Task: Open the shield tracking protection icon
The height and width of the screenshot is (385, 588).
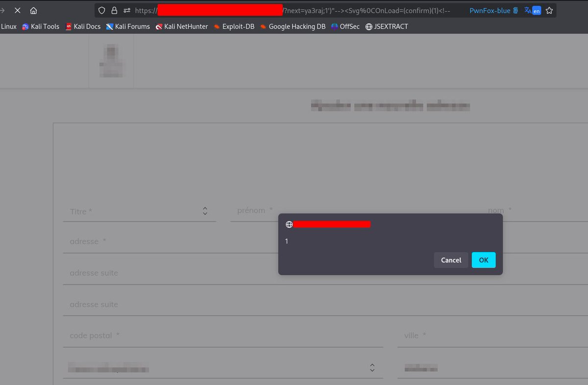Action: pos(102,10)
